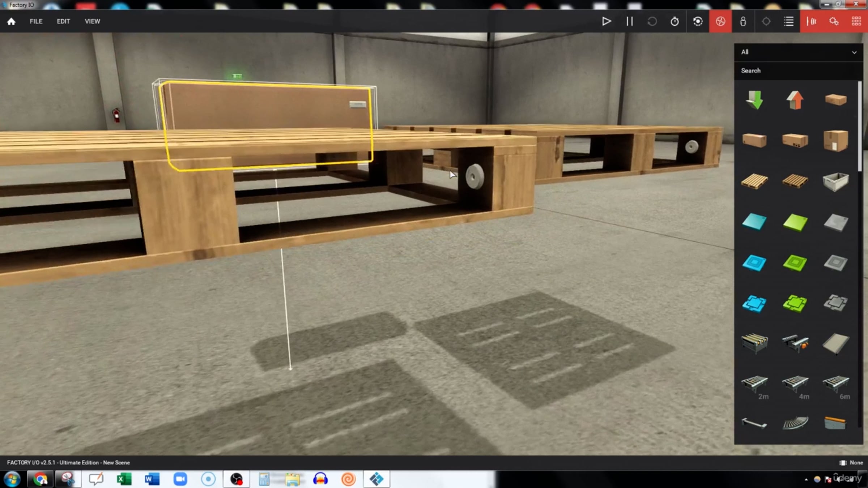Viewport: 868px width, 488px height.
Task: Open the EDIT menu
Action: tap(63, 21)
